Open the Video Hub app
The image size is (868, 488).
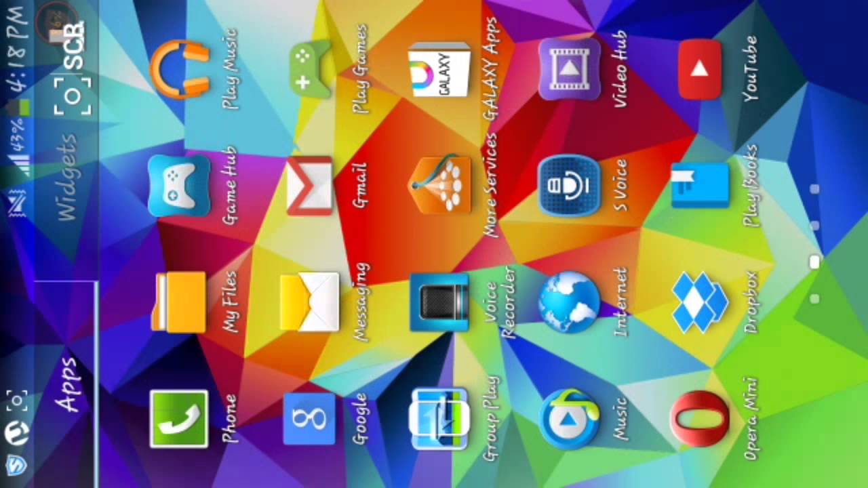[570, 69]
